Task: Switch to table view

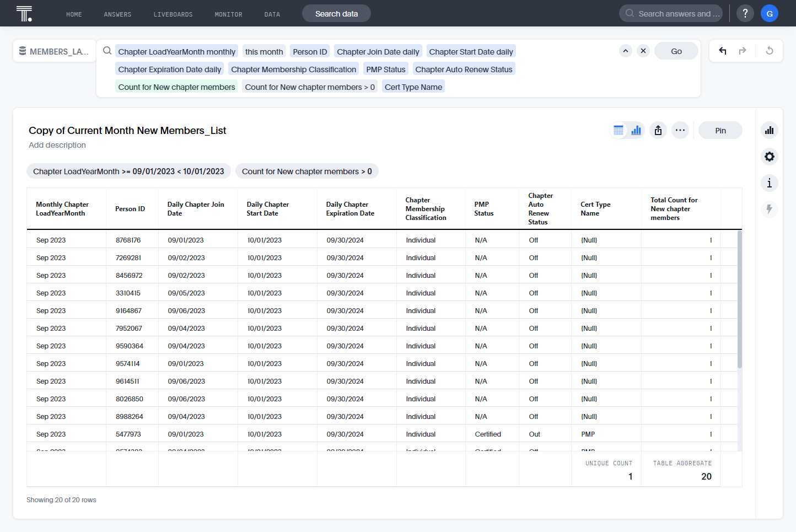Action: coord(618,130)
